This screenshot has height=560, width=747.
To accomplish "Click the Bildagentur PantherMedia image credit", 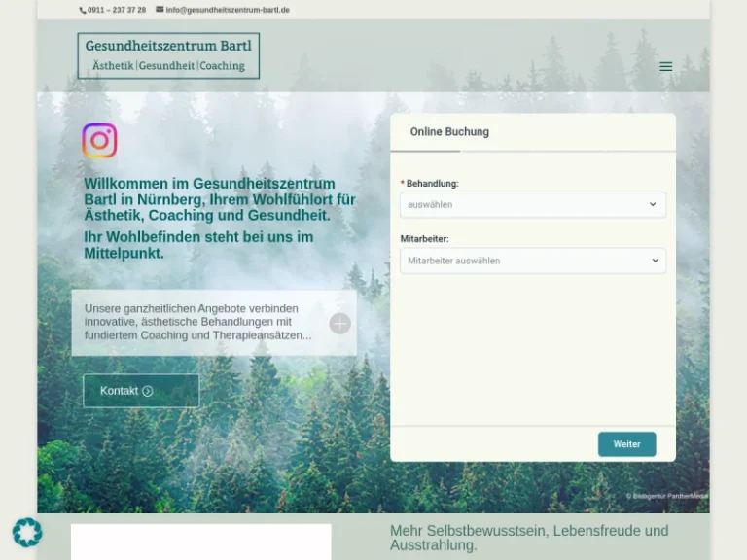I will (x=667, y=496).
